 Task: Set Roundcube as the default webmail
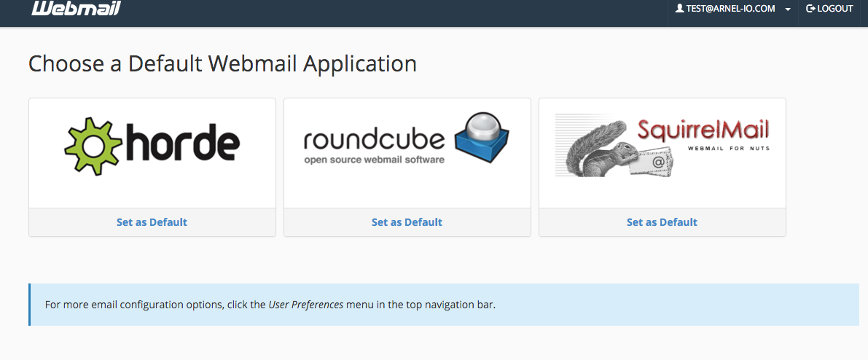[407, 222]
